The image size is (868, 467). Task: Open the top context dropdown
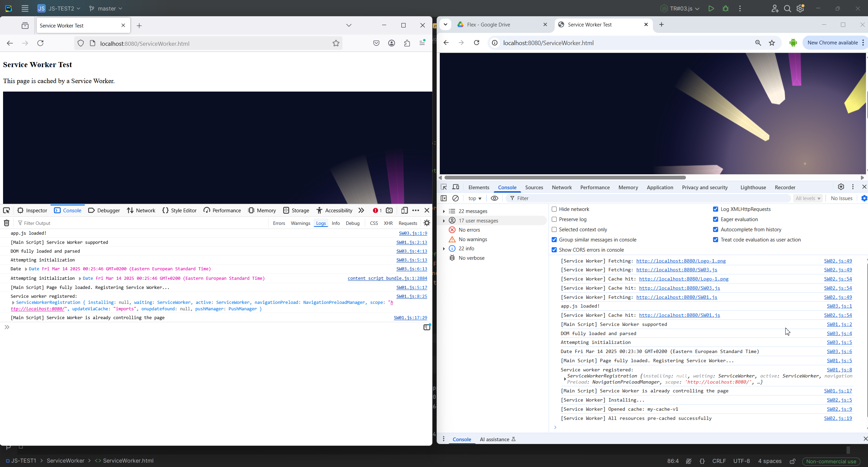point(475,198)
